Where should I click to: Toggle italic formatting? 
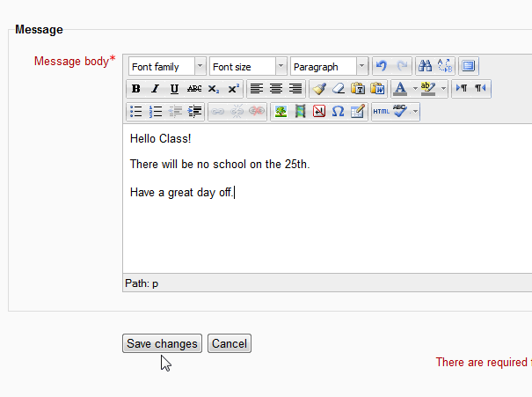[155, 89]
